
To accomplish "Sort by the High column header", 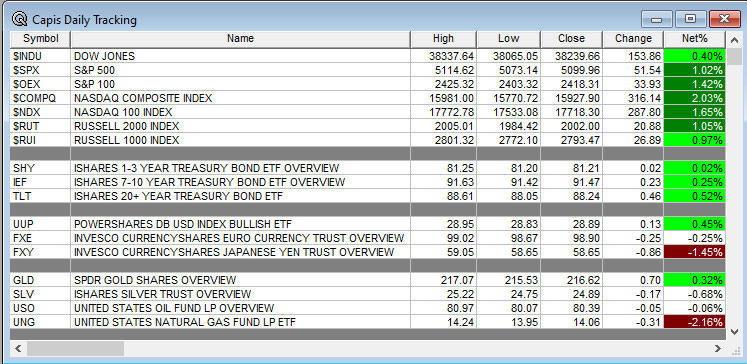I will pyautogui.click(x=444, y=39).
